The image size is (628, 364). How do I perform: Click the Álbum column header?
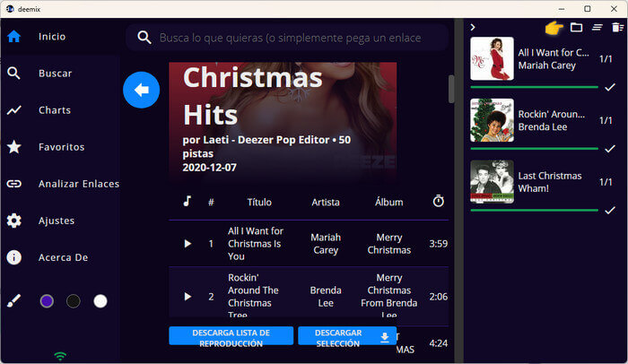click(388, 203)
